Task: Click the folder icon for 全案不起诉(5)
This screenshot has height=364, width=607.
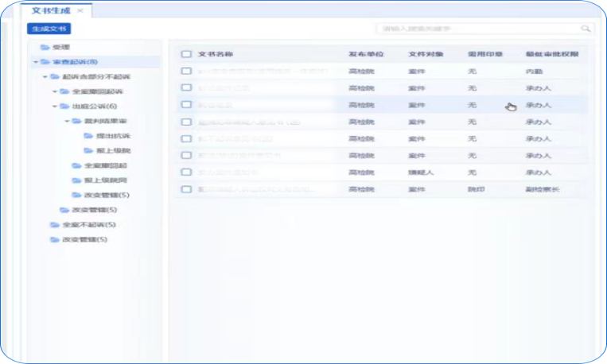Action: (x=54, y=225)
